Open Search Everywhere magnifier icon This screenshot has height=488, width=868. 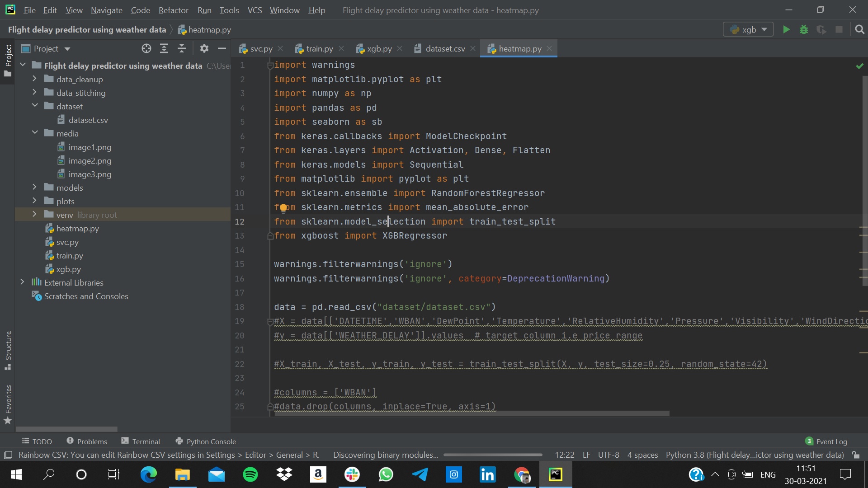click(859, 30)
